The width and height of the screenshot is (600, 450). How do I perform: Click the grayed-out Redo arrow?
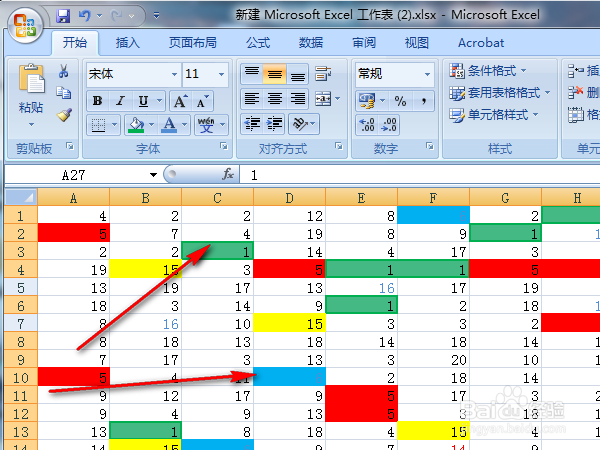[x=116, y=16]
